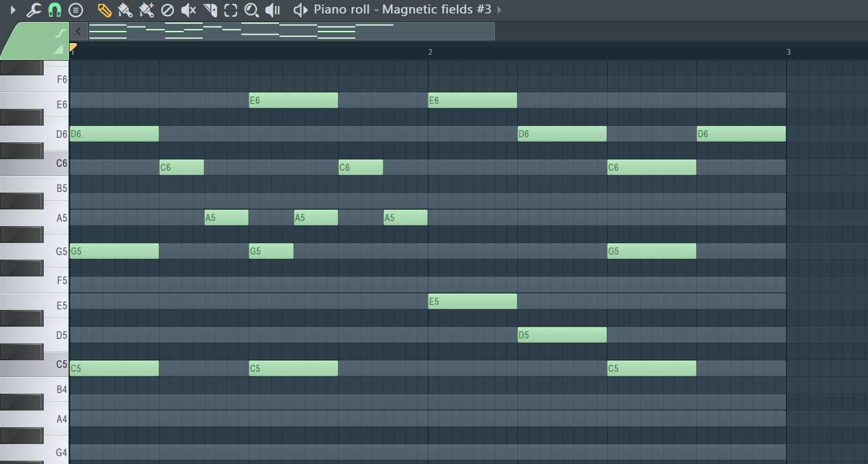Play the G5 piano key

pyautogui.click(x=34, y=251)
